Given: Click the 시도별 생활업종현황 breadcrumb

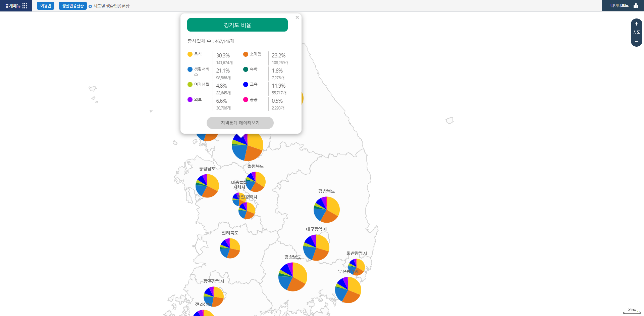Looking at the screenshot, I should [x=111, y=6].
